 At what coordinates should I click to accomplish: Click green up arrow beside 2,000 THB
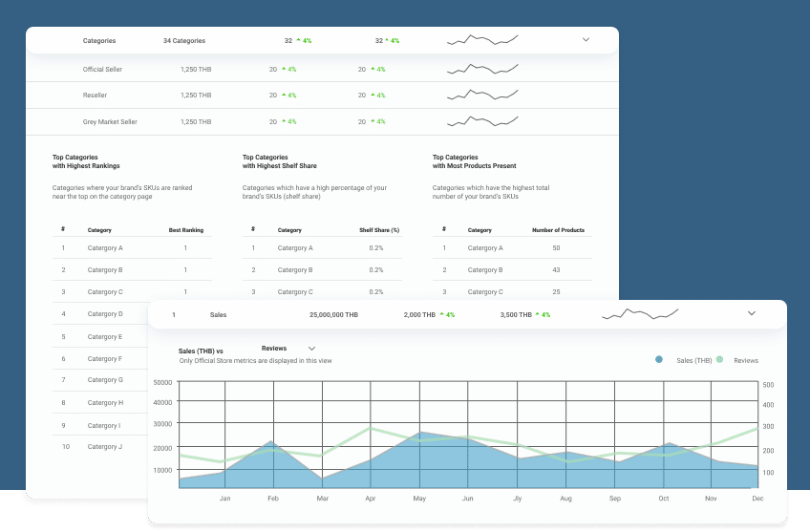440,314
